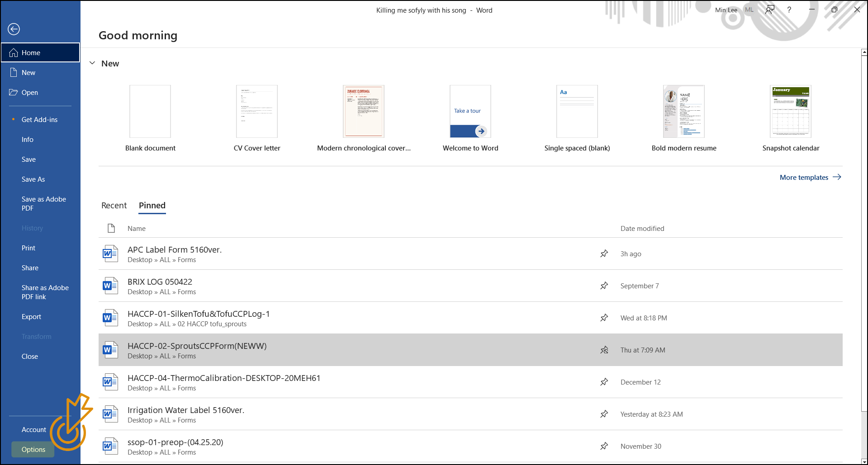Click Word file icon for APC Label Form
Image resolution: width=868 pixels, height=465 pixels.
point(110,254)
